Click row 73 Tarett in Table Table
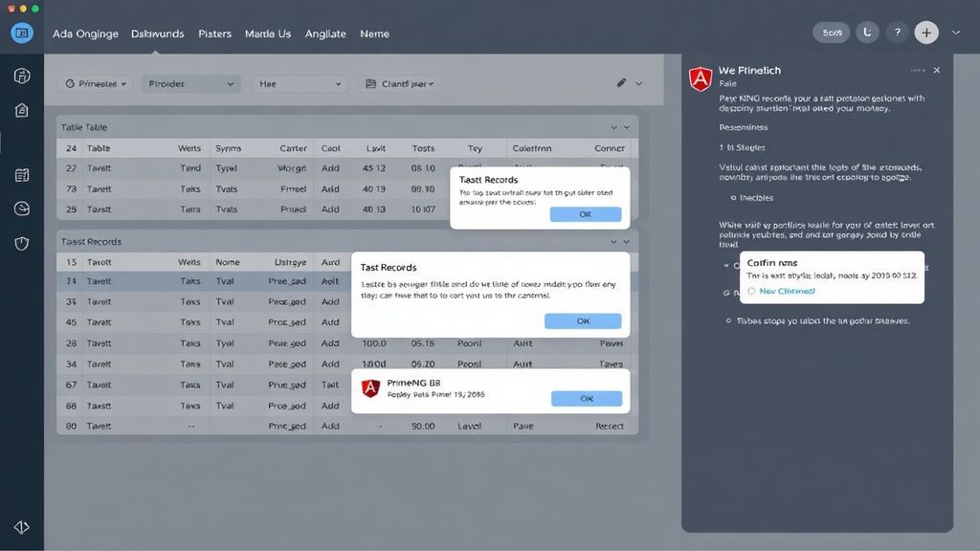Image resolution: width=980 pixels, height=551 pixels. pos(254,188)
